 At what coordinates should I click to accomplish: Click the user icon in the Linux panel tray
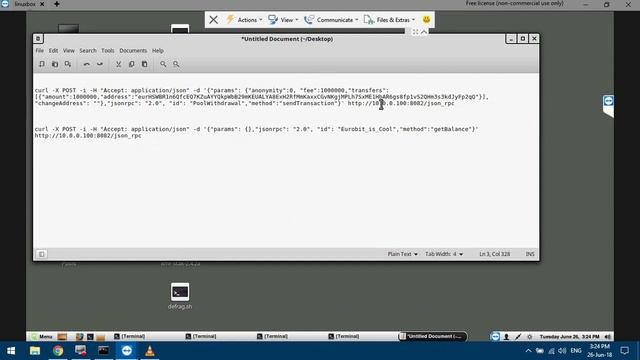click(507, 337)
